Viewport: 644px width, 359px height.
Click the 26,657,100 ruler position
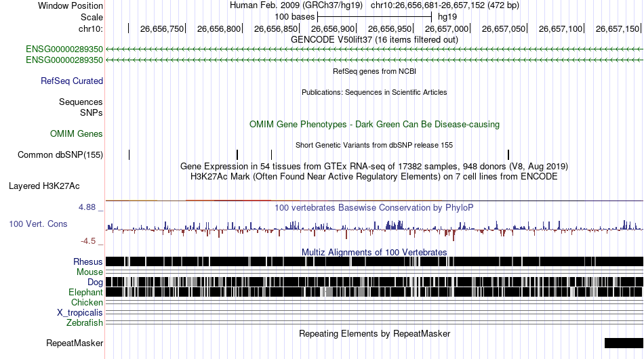point(561,28)
